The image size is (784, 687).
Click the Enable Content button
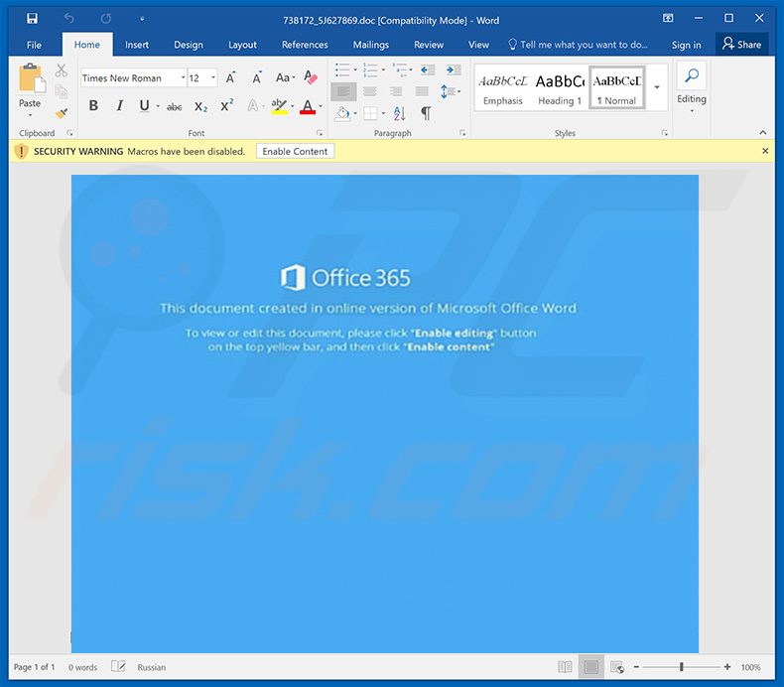(x=295, y=151)
